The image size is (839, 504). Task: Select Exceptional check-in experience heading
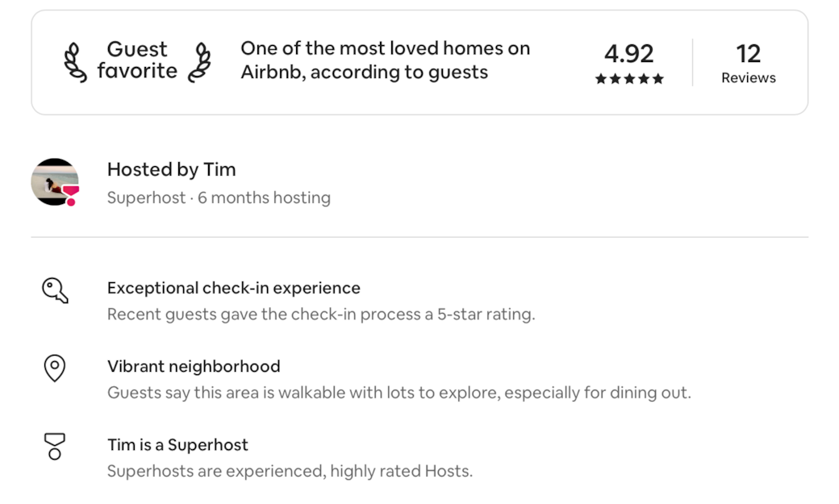[x=234, y=288]
